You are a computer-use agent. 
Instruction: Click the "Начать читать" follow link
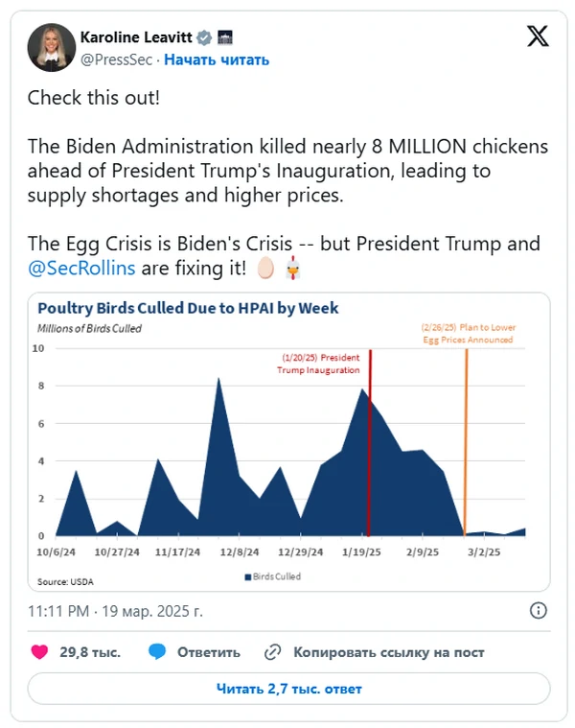(x=216, y=59)
